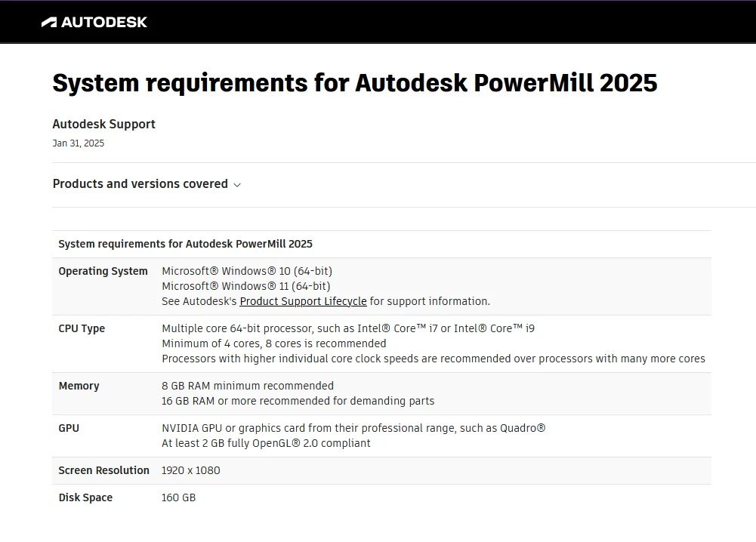Click the page title System requirements heading

[355, 82]
